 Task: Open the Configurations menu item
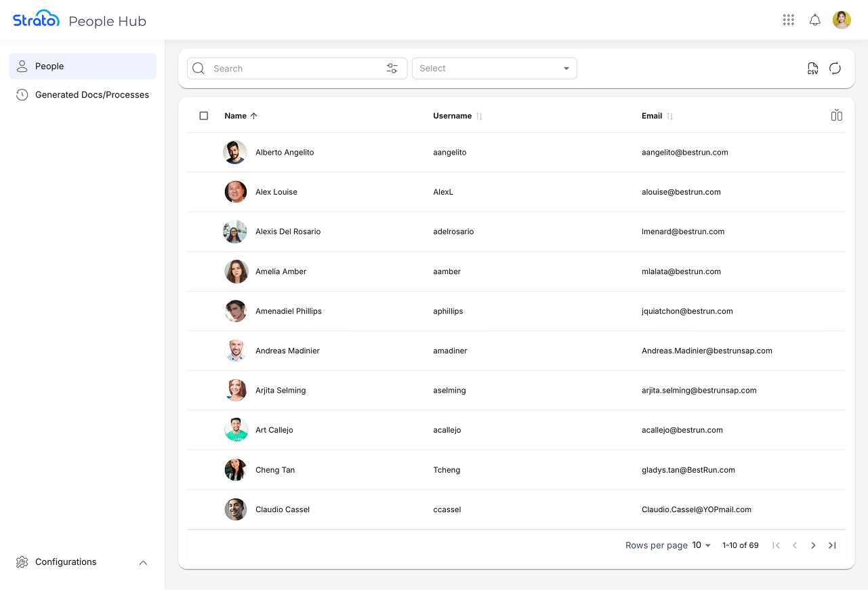tap(66, 562)
